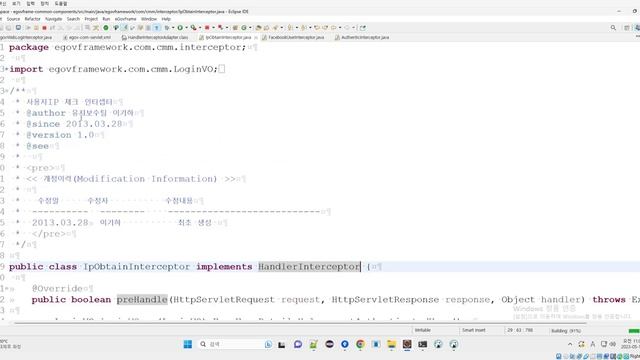Switch to egov-com-servlet.xml tab

point(87,37)
